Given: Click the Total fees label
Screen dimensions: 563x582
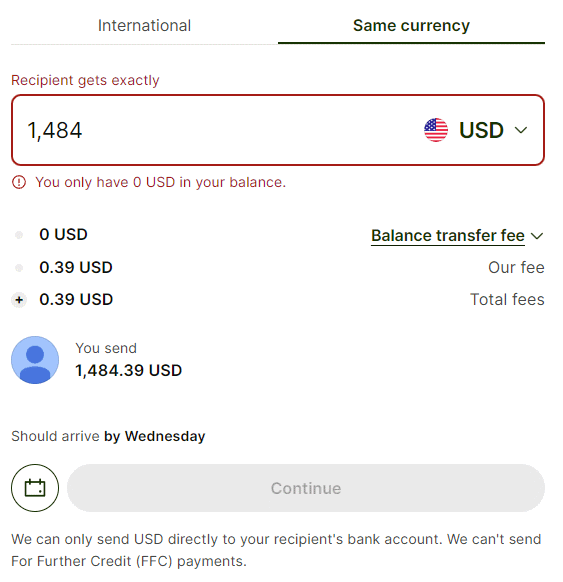Looking at the screenshot, I should (507, 300).
